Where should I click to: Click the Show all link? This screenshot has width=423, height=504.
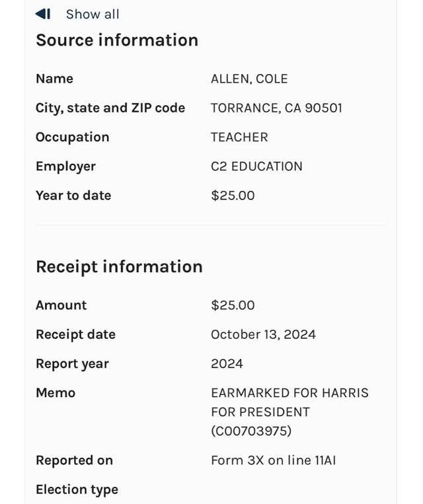pyautogui.click(x=93, y=14)
